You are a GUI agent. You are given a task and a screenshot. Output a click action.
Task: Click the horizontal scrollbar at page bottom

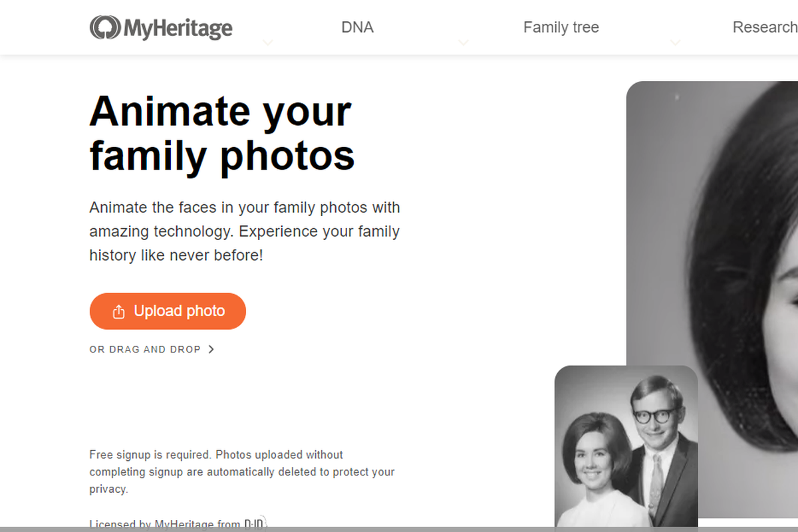[x=399, y=529]
